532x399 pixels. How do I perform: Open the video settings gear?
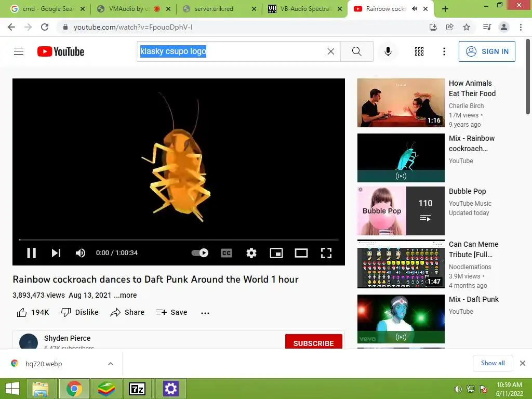click(x=251, y=253)
